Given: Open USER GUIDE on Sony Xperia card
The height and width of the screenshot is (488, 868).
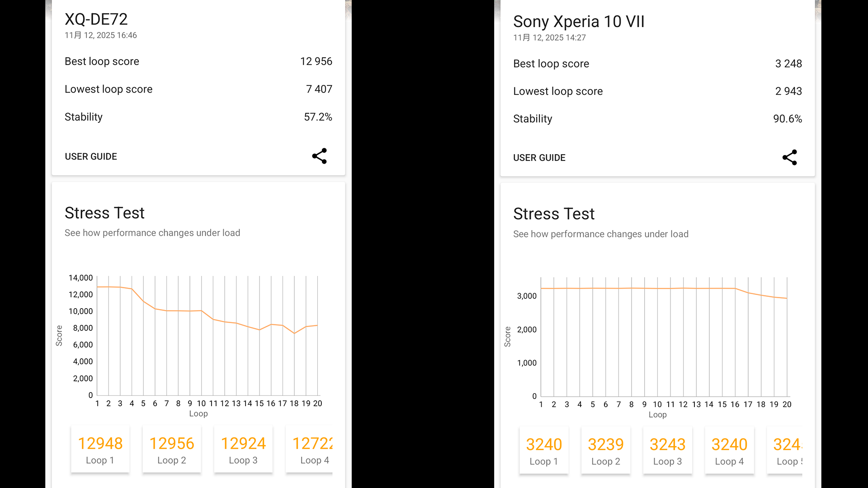Looking at the screenshot, I should click(x=539, y=158).
